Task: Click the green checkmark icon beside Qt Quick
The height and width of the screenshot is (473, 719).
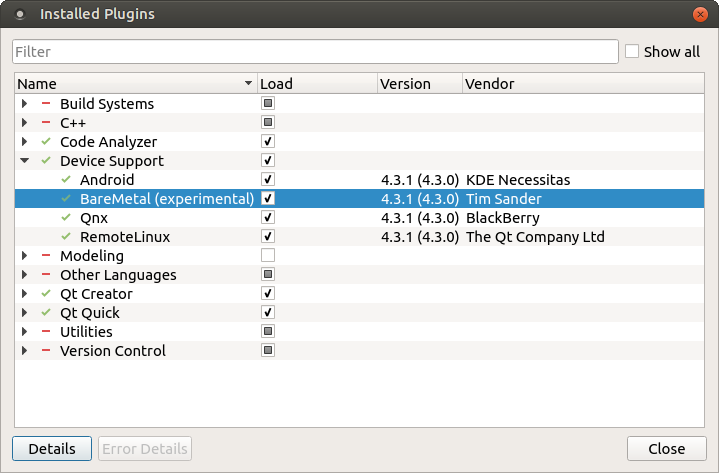Action: pyautogui.click(x=46, y=313)
